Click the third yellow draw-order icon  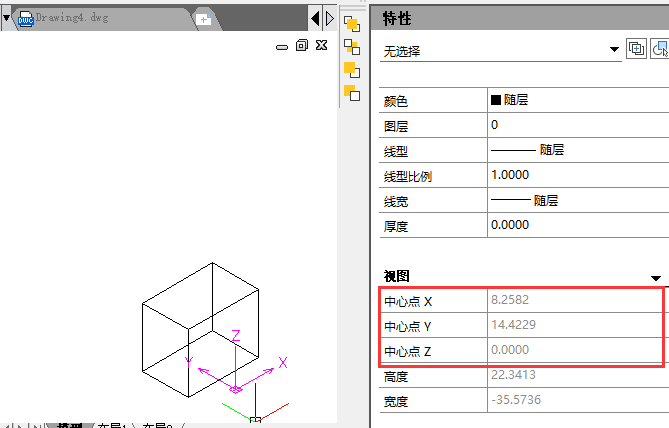(x=351, y=70)
